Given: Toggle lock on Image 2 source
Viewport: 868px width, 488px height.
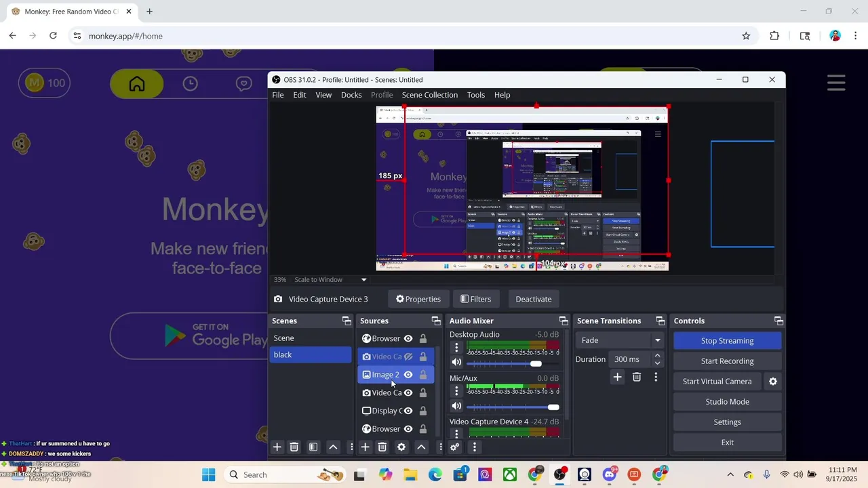Looking at the screenshot, I should pos(423,374).
